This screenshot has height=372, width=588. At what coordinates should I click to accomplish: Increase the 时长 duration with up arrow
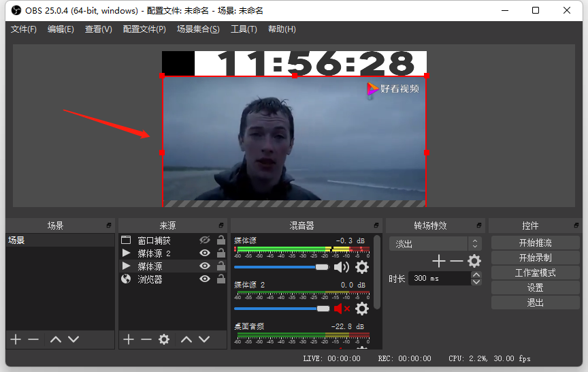476,275
